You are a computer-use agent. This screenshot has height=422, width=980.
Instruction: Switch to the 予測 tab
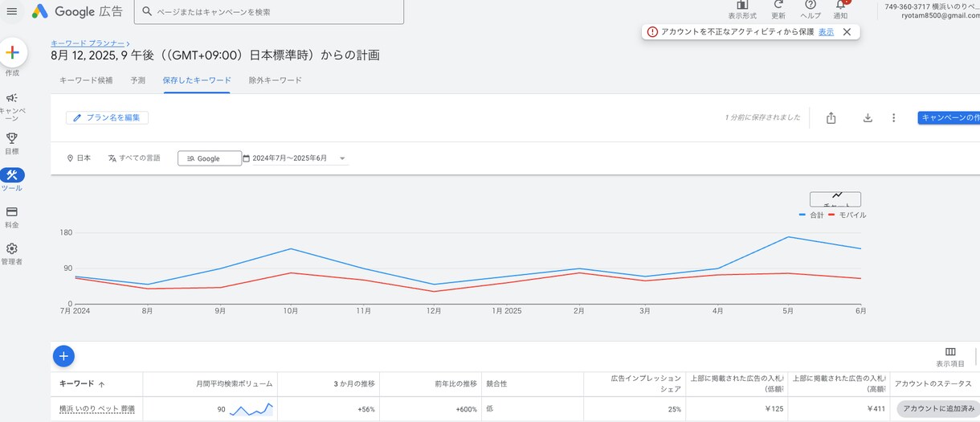[x=138, y=80]
